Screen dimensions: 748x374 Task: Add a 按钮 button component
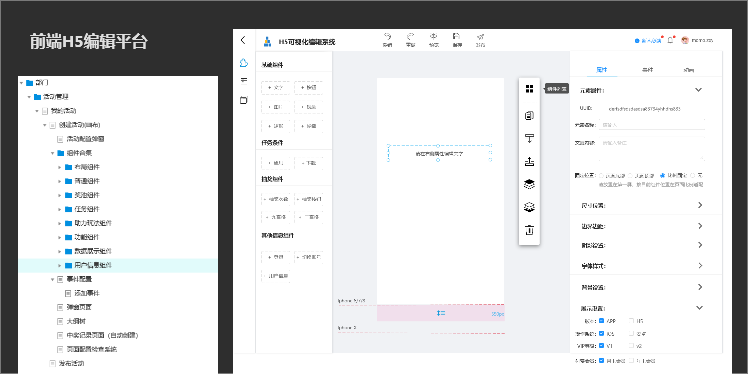[x=308, y=88]
